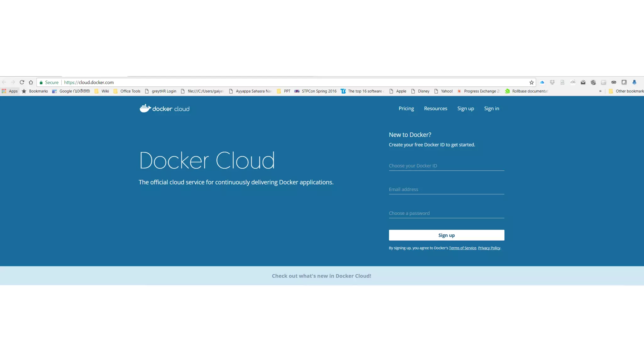This screenshot has height=362, width=644.
Task: Click the Email address input field
Action: pyautogui.click(x=446, y=189)
